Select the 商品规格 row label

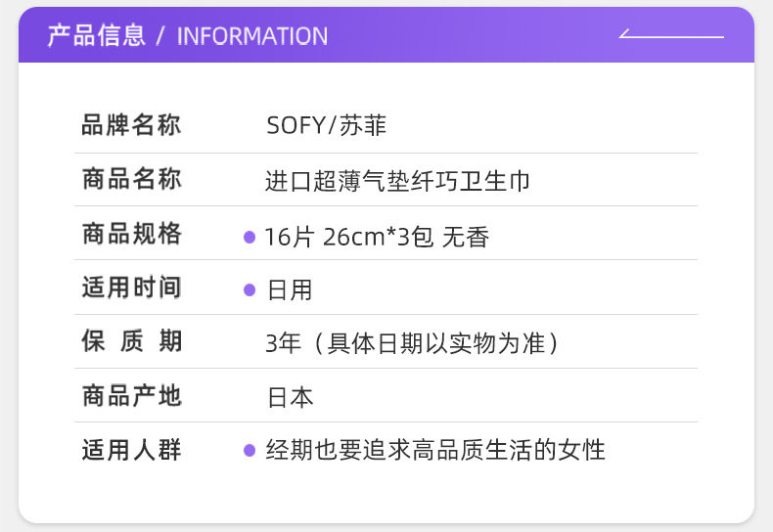tap(131, 235)
